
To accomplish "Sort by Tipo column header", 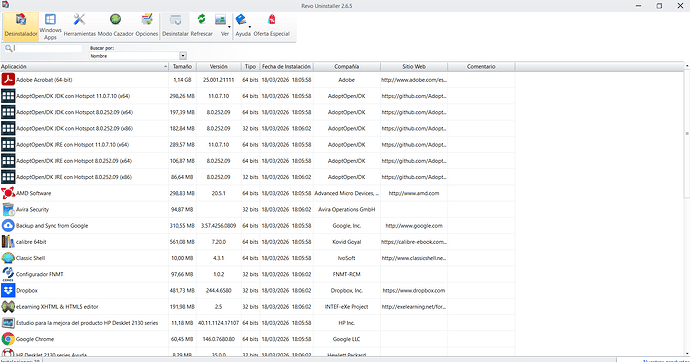I will click(x=250, y=66).
